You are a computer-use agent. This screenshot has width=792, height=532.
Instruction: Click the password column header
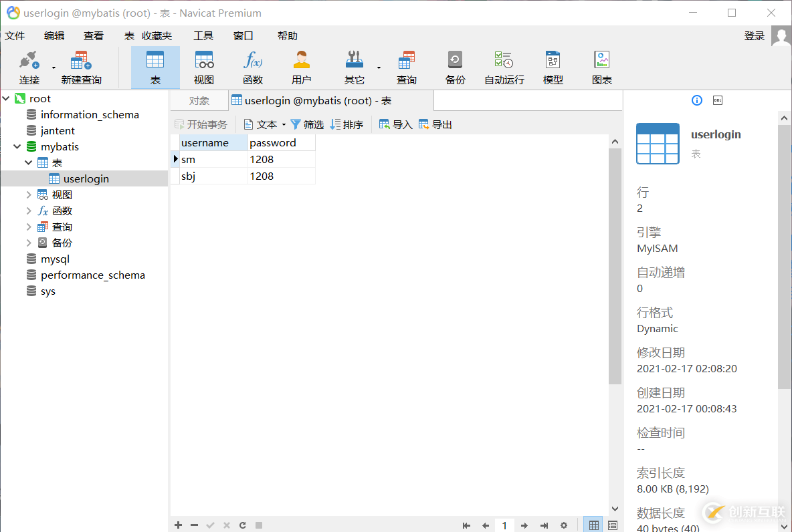282,143
